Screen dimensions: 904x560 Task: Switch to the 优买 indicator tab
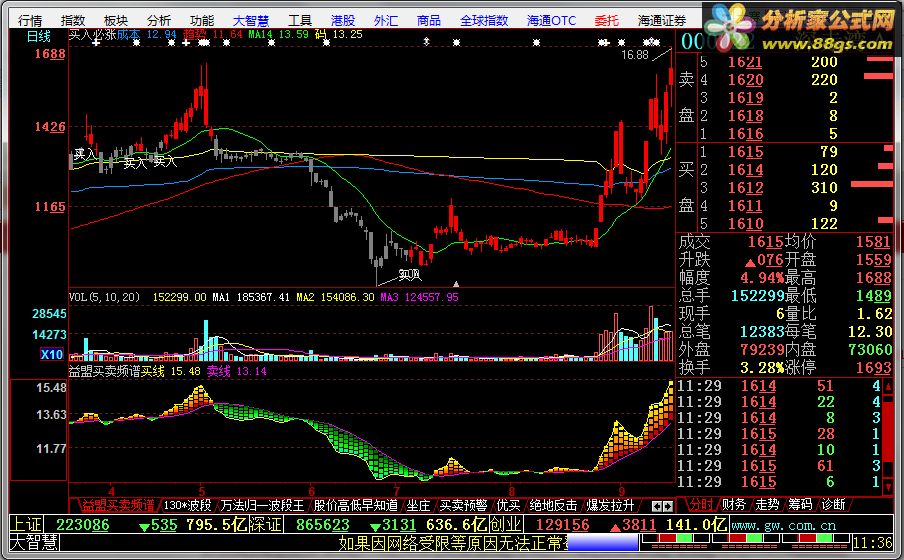pos(508,506)
